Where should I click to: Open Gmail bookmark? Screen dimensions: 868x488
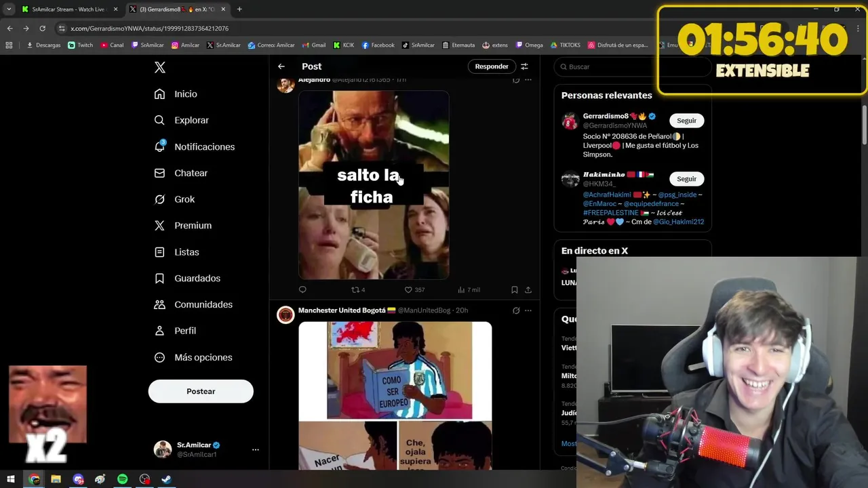coord(313,45)
